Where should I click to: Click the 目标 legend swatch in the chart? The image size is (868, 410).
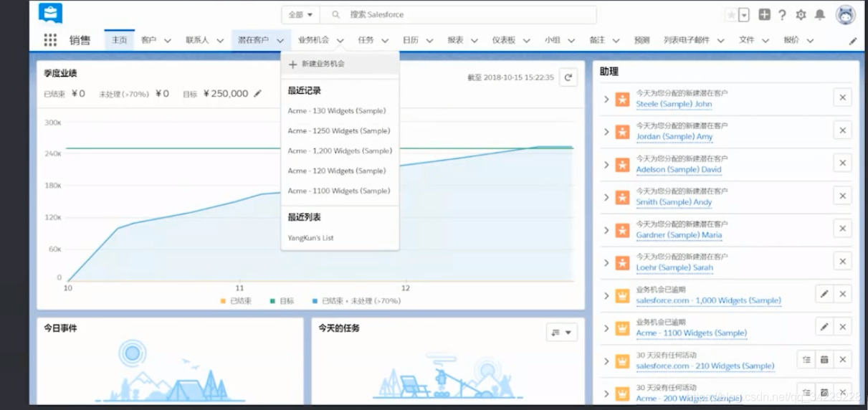pyautogui.click(x=273, y=301)
